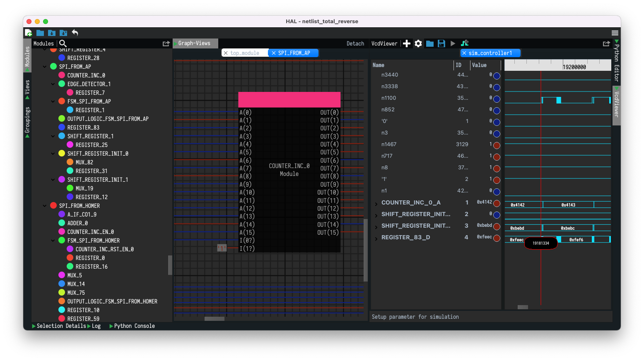Toggle the value circle of REGISTER_83_D

pyautogui.click(x=497, y=238)
